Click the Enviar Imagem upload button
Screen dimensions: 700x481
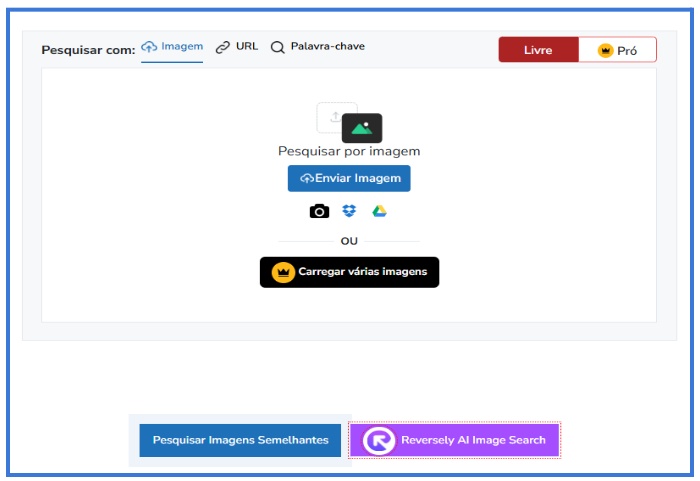click(x=349, y=178)
